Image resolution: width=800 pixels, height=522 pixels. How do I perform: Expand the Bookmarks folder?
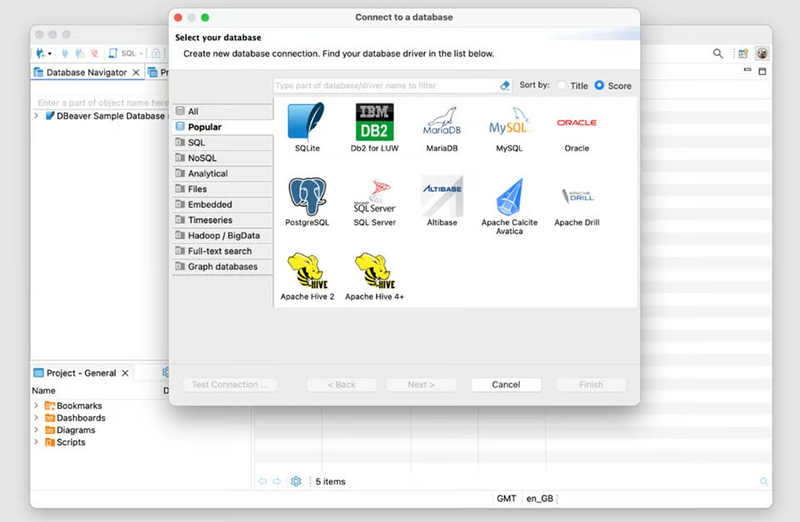[36, 406]
